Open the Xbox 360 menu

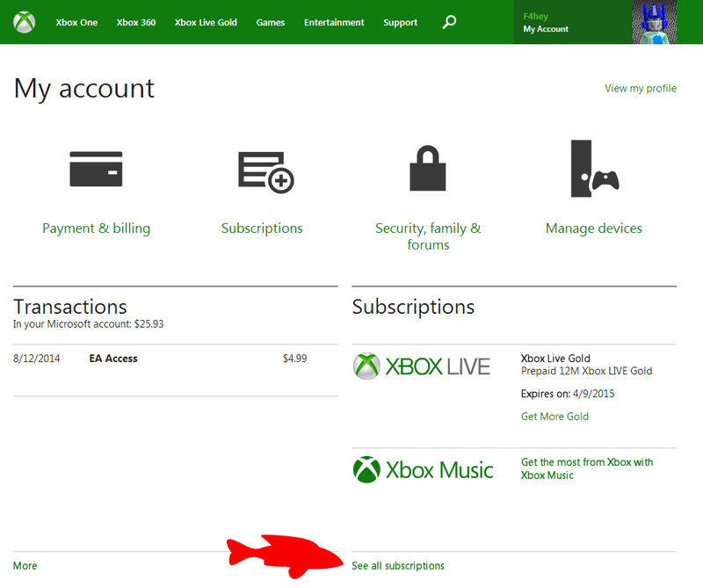click(136, 23)
